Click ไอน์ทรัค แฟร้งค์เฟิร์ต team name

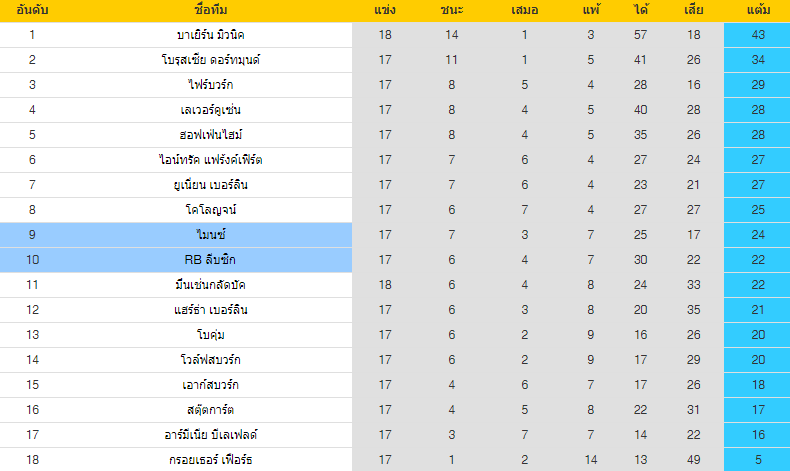point(211,160)
